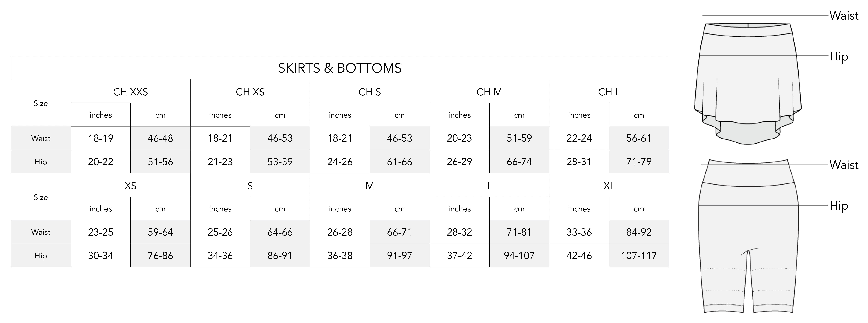Click the XL hip value 107-117

click(x=639, y=256)
